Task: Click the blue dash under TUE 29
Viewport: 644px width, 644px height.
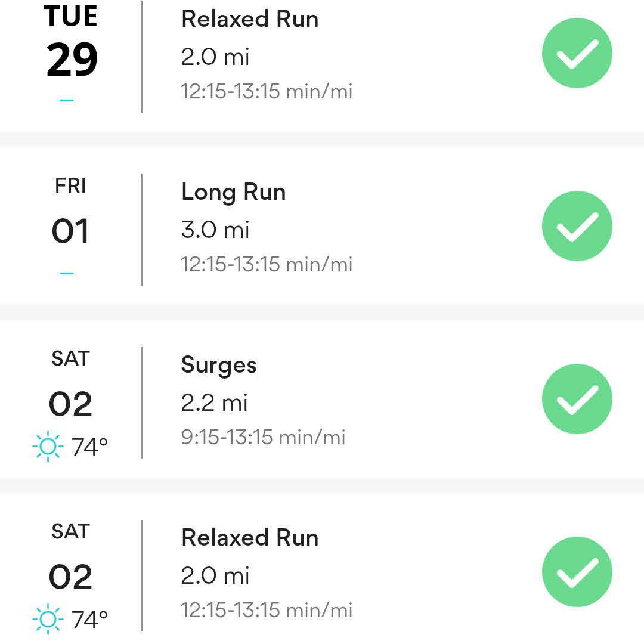Action: pos(67,100)
